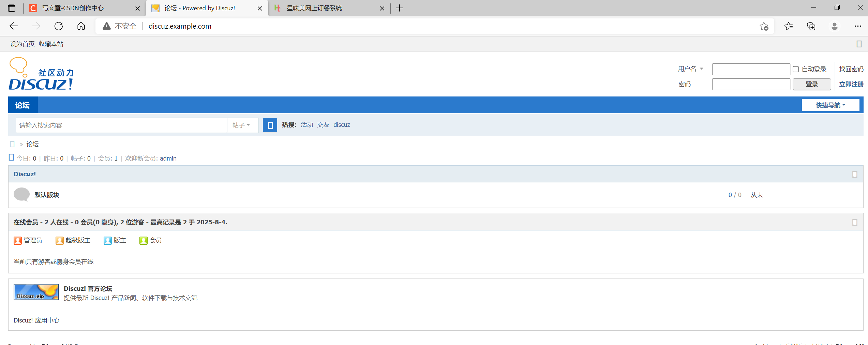This screenshot has width=868, height=345.
Task: Open the 找回密码 link
Action: click(851, 69)
